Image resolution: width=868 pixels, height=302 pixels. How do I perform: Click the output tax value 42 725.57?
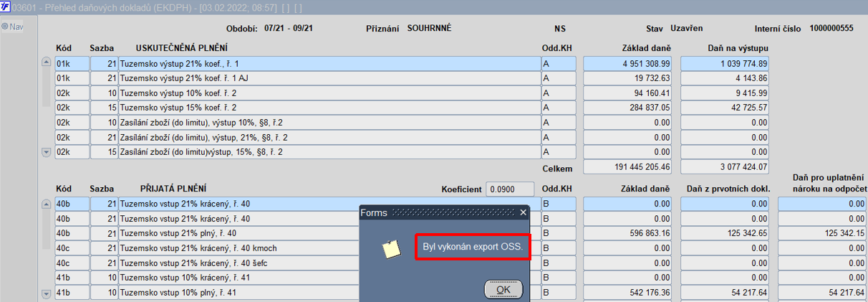(x=725, y=108)
